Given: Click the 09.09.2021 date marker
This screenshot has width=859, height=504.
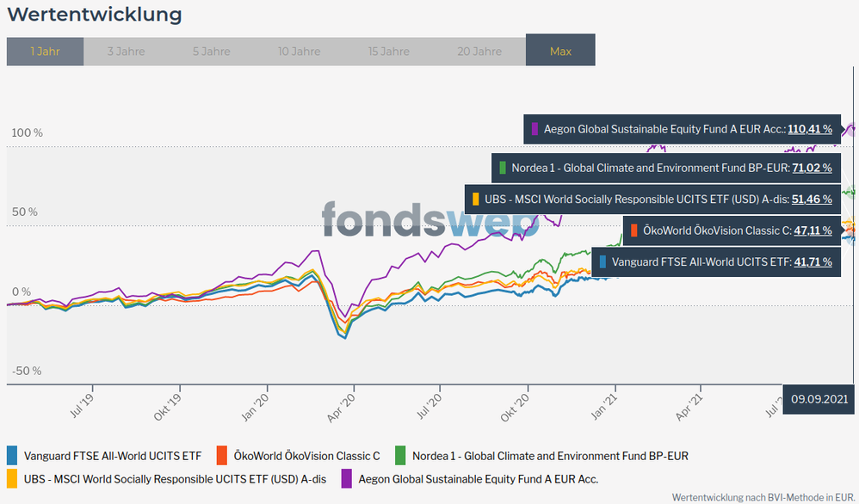Looking at the screenshot, I should pyautogui.click(x=820, y=398).
